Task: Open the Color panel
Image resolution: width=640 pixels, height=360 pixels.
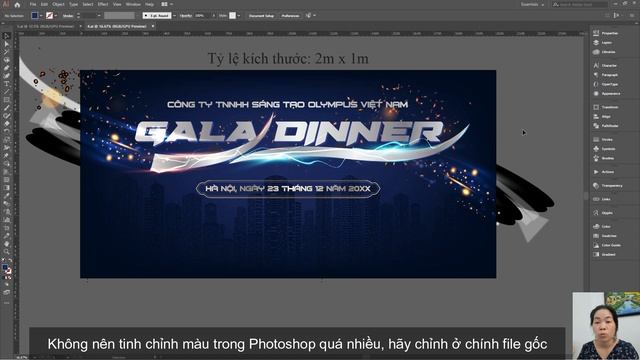Action: (x=602, y=226)
